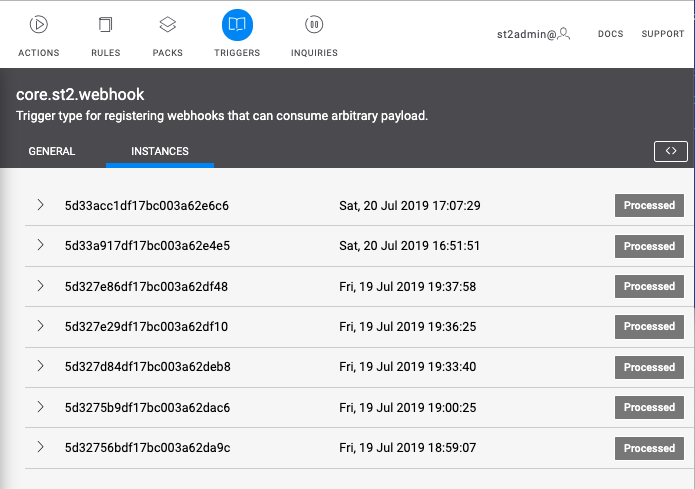Open the Actions section icon
The image size is (695, 489).
pos(38,25)
